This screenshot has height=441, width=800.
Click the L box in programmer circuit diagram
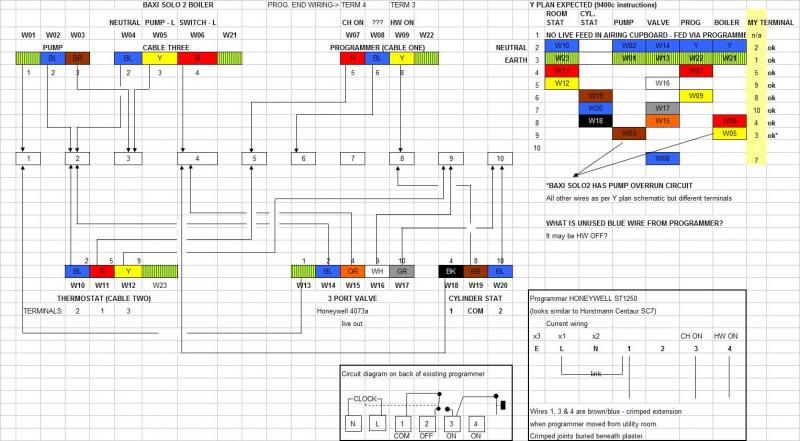point(378,423)
